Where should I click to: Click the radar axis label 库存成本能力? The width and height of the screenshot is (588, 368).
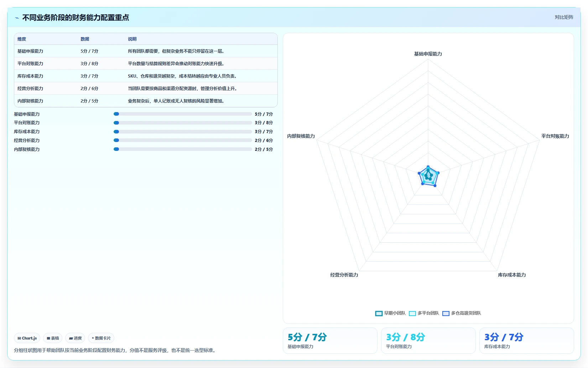coord(512,275)
